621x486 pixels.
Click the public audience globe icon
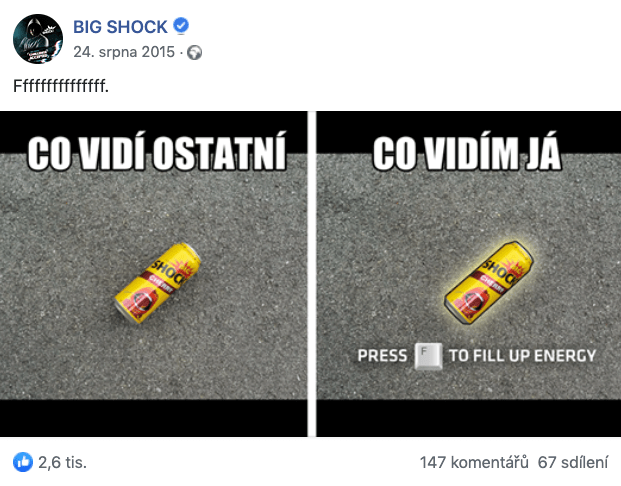pos(194,53)
